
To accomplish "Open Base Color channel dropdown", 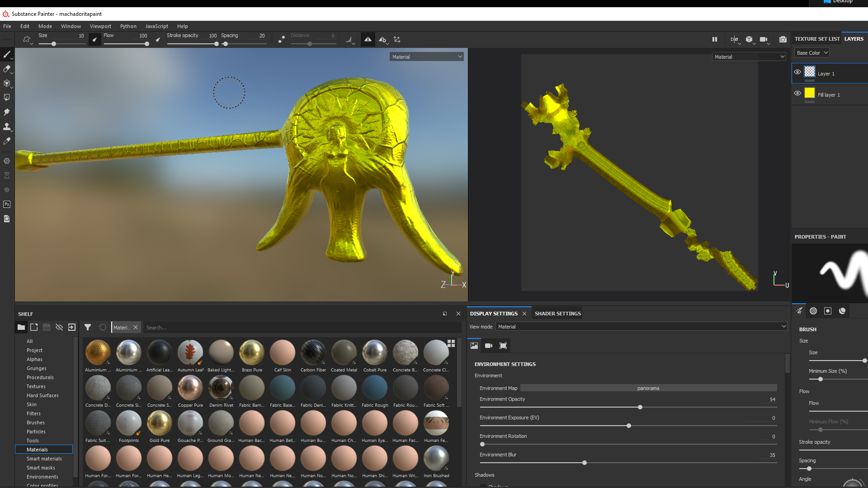I will coord(812,53).
